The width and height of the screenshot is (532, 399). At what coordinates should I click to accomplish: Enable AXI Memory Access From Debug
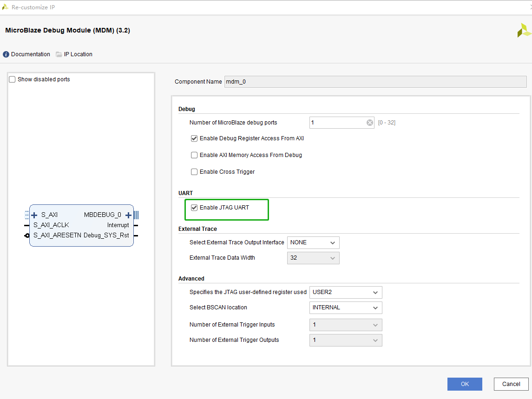coord(194,155)
